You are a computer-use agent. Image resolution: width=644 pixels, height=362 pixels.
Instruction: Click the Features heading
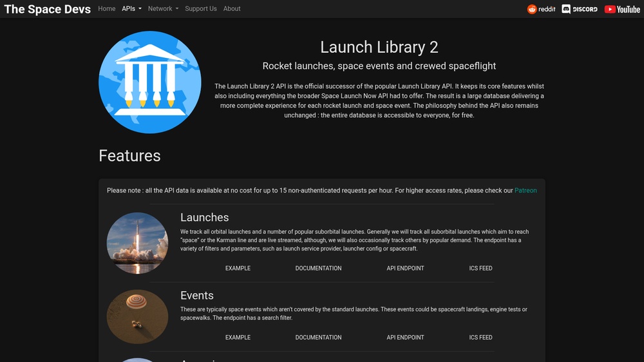click(x=129, y=156)
